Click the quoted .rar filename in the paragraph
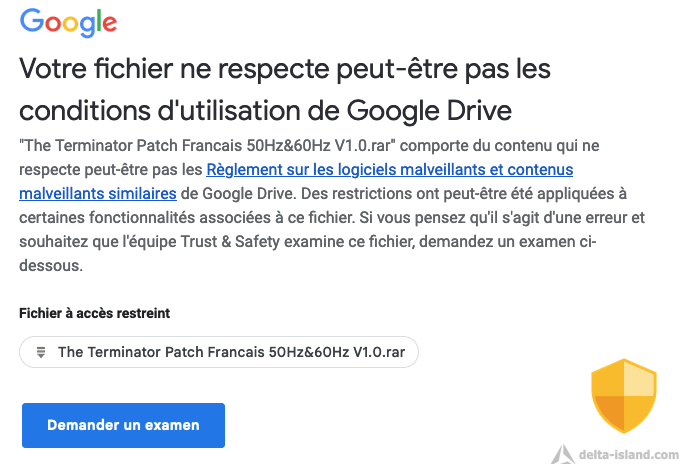 coord(207,145)
